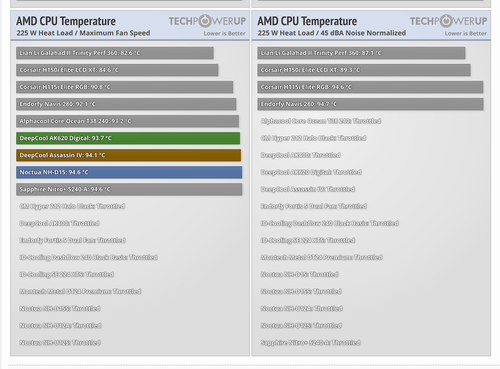Click ID-Cooling Dashflow 240 Throttled, Noise Normalized chart
This screenshot has width=500, height=369.
click(x=330, y=223)
